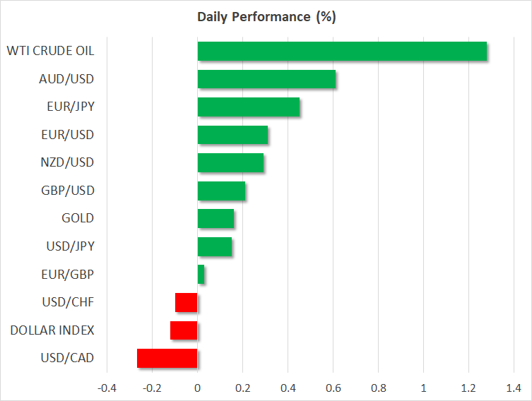532x401 pixels.
Task: Select the 1.4 axis tick label
Action: point(513,388)
